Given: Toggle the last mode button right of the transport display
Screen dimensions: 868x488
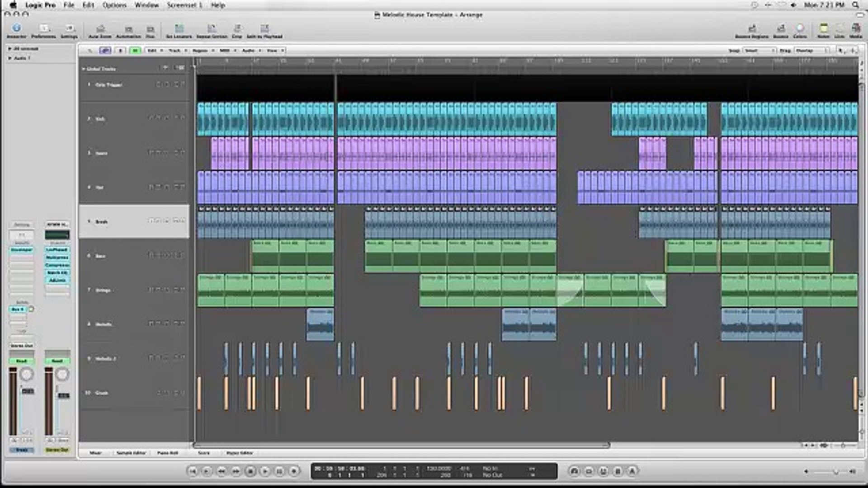Looking at the screenshot, I should (x=632, y=471).
